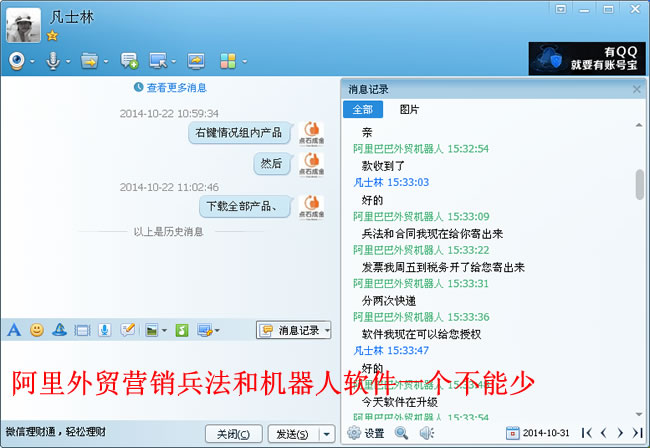Screen dimensions: 650x448
Task: Open remote desktop icon in top toolbar
Action: [158, 61]
